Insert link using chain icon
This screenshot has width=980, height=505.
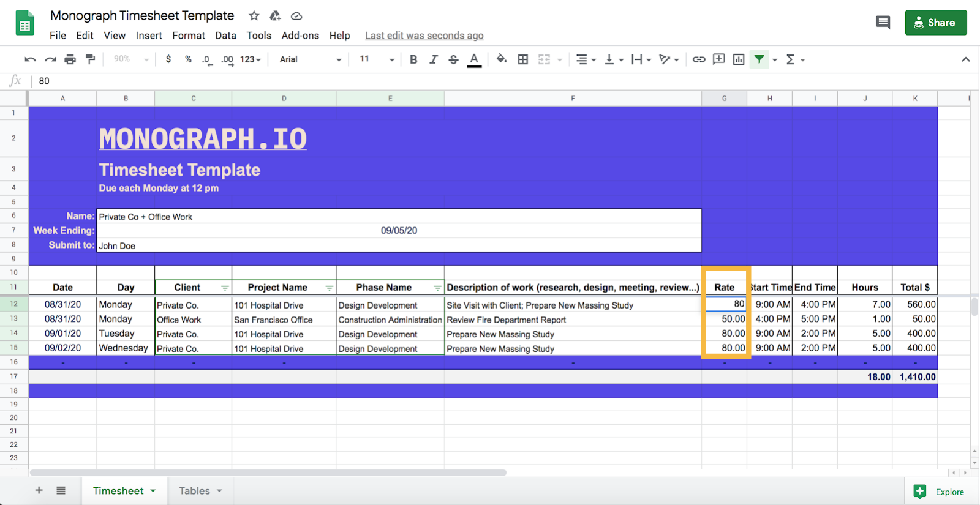(x=699, y=59)
